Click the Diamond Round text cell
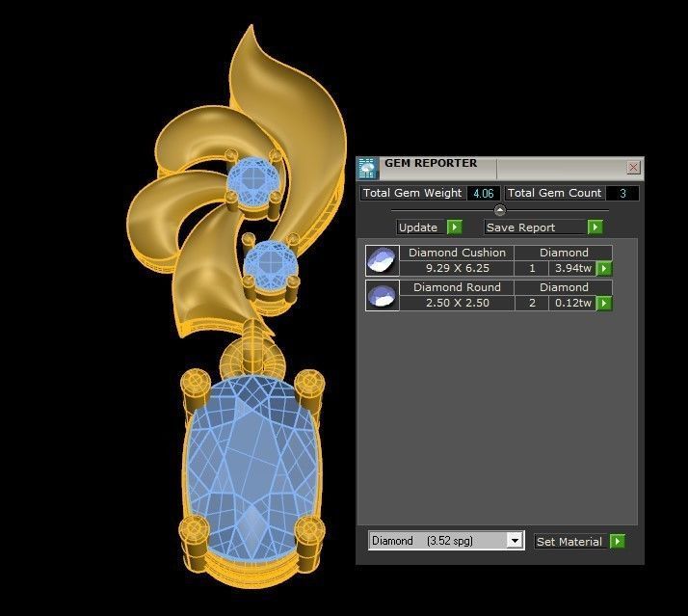The width and height of the screenshot is (688, 616). click(457, 287)
